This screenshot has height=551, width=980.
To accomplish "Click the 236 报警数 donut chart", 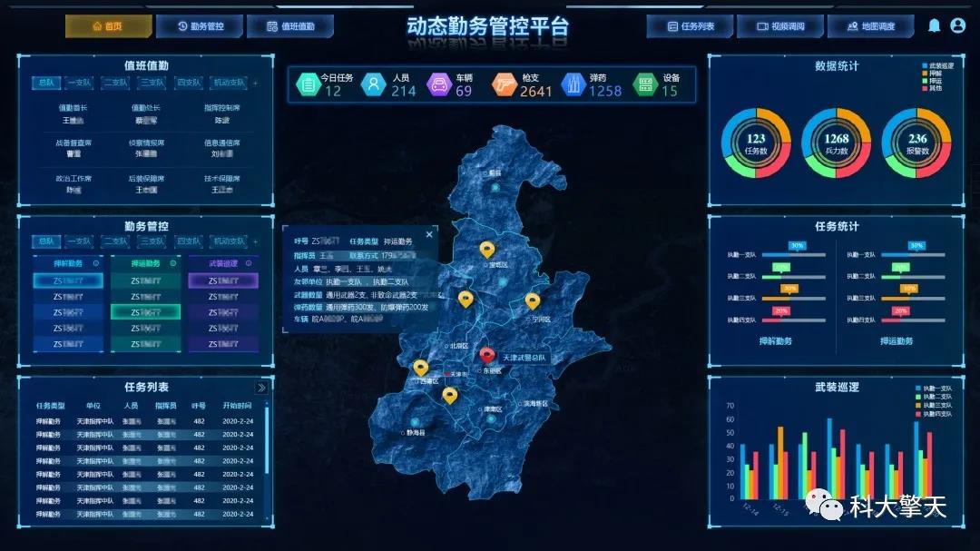I will [x=916, y=143].
